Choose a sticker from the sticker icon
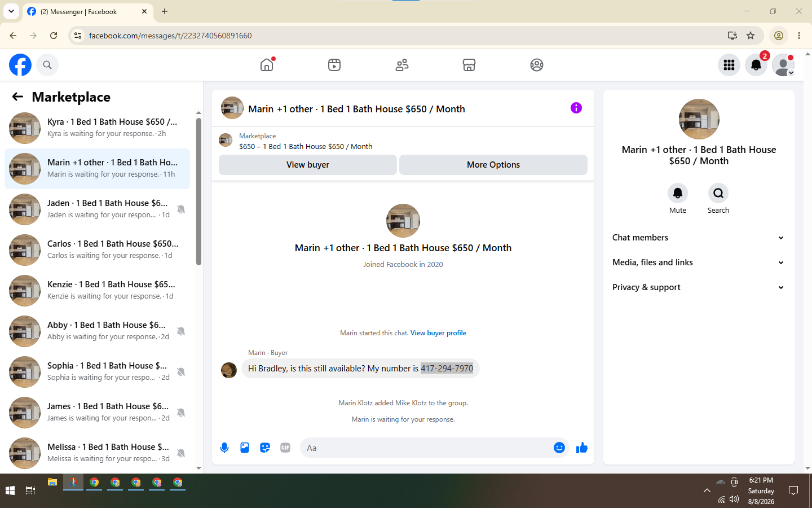The width and height of the screenshot is (812, 508). (x=265, y=448)
